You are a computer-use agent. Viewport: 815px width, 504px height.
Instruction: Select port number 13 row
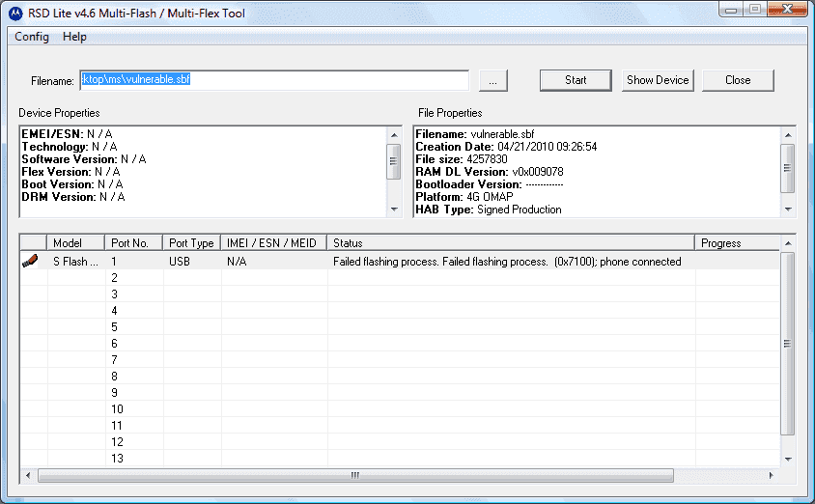399,459
